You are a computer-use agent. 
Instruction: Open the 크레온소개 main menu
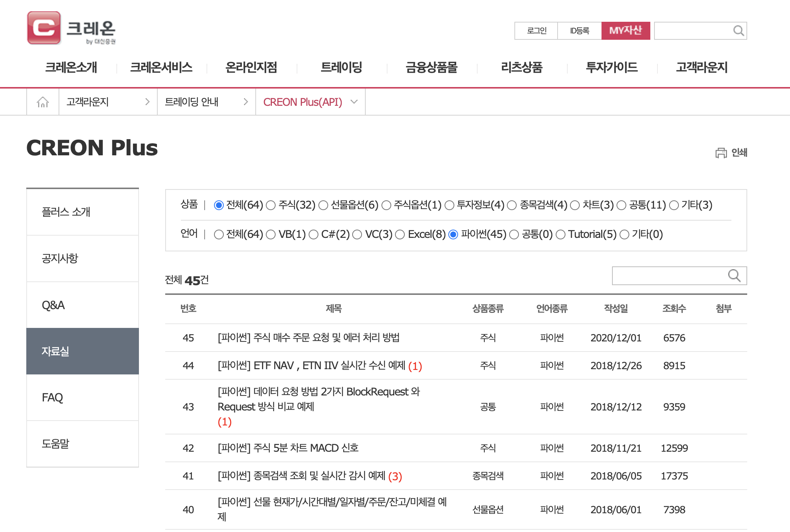click(x=71, y=68)
